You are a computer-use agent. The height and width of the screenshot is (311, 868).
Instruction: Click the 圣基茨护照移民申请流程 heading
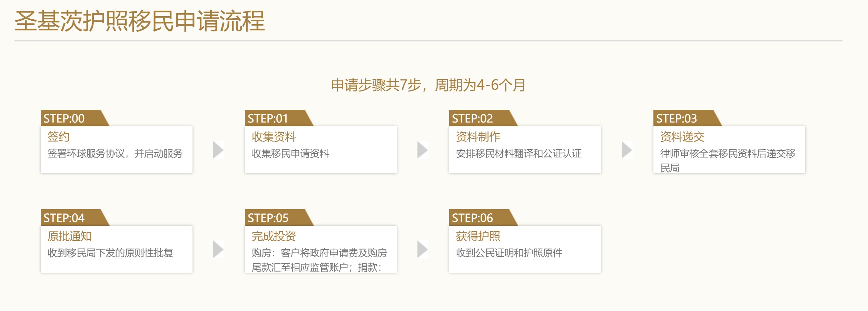(140, 21)
